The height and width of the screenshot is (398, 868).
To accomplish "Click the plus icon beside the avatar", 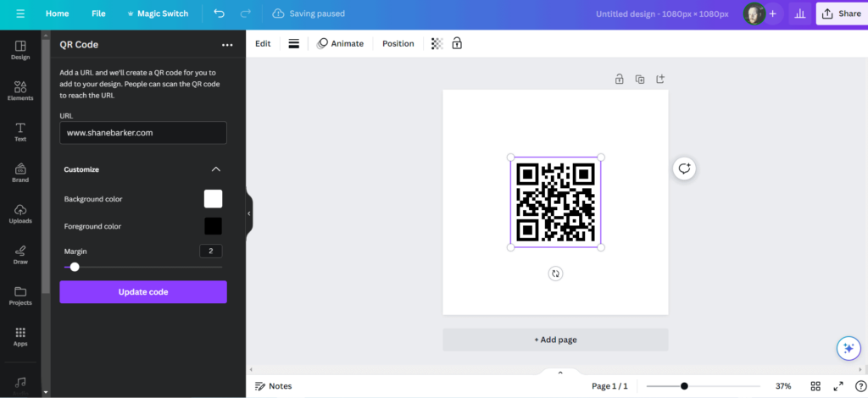I will pos(773,14).
